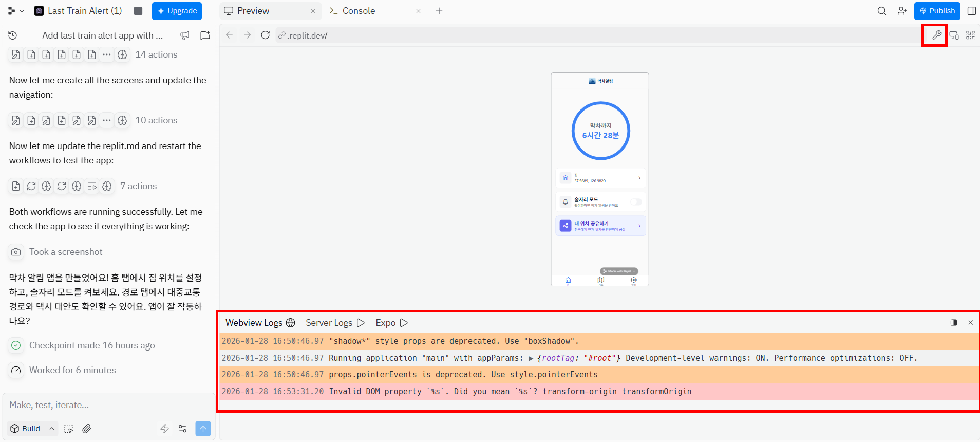Click the ellipsis in the 10 actions row

[107, 120]
